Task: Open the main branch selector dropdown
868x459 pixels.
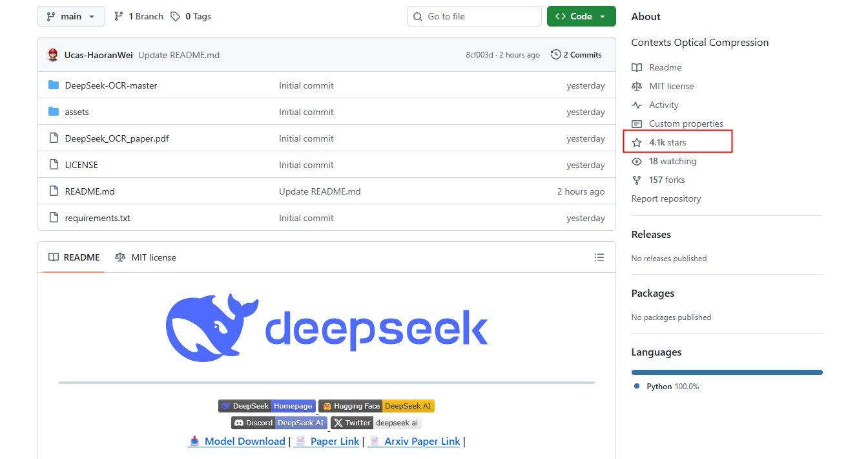Action: 71,16
